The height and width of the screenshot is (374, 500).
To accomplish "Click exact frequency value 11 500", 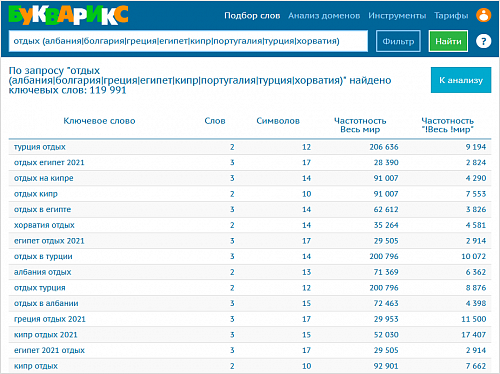I will [474, 319].
